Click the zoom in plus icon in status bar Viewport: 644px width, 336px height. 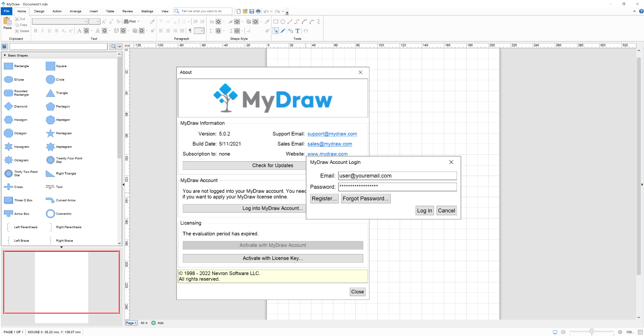coord(620,332)
